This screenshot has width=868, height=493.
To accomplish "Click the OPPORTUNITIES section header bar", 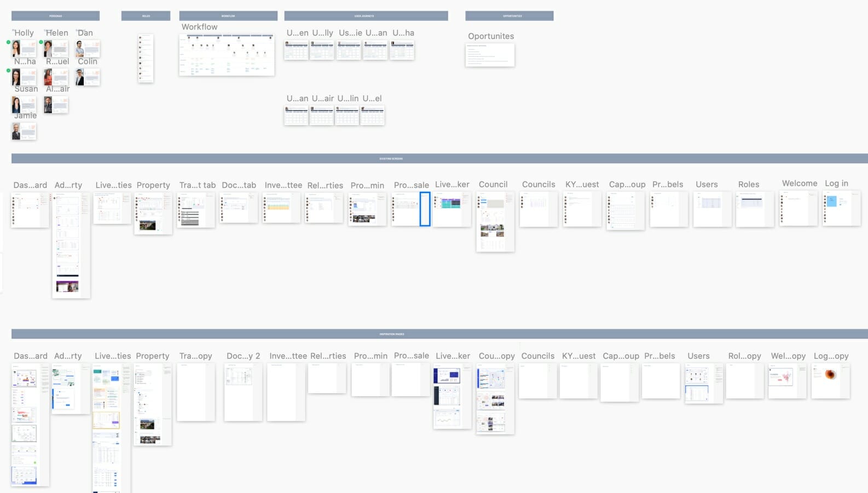I will click(x=510, y=16).
